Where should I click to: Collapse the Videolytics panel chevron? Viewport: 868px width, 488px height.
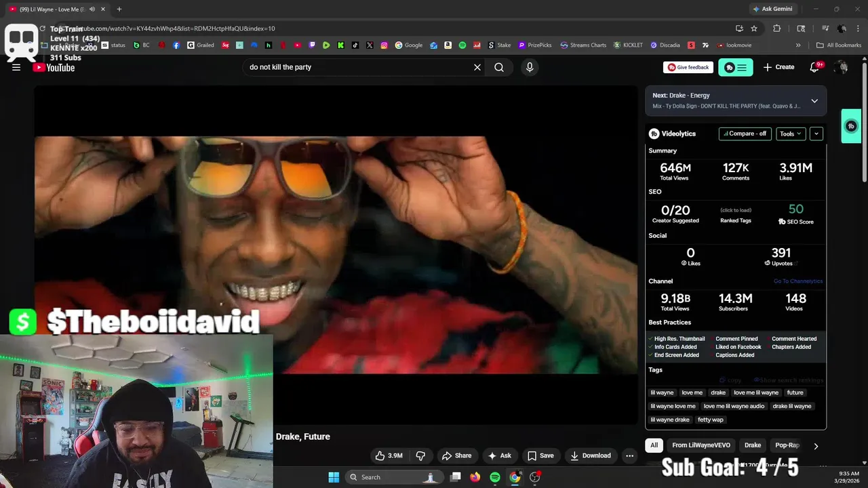click(816, 134)
